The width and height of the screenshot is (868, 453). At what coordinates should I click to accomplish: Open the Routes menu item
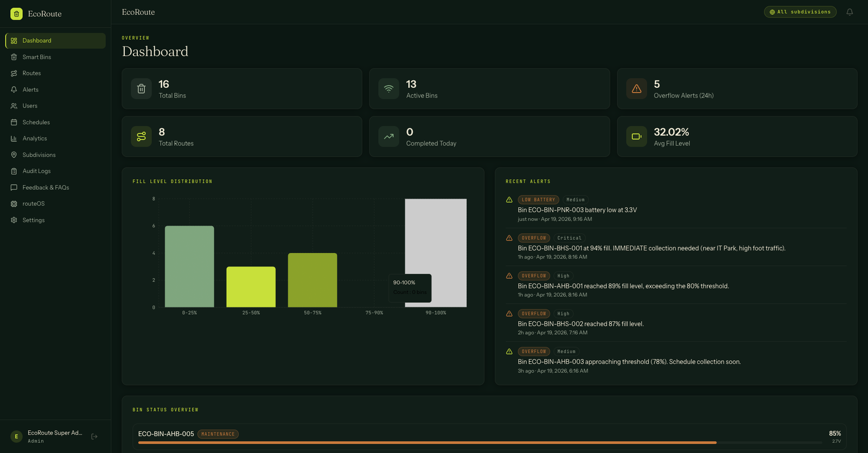coord(55,73)
